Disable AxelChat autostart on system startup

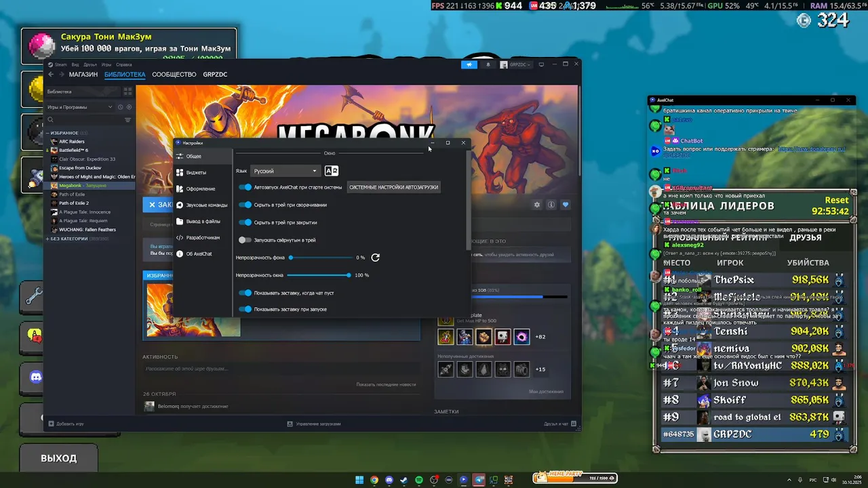[x=245, y=187]
